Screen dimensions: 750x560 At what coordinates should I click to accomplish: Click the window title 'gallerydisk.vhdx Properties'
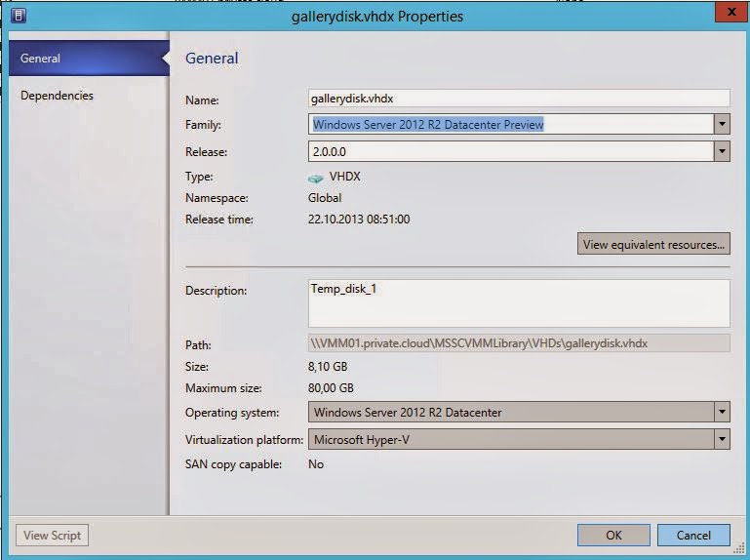[376, 17]
